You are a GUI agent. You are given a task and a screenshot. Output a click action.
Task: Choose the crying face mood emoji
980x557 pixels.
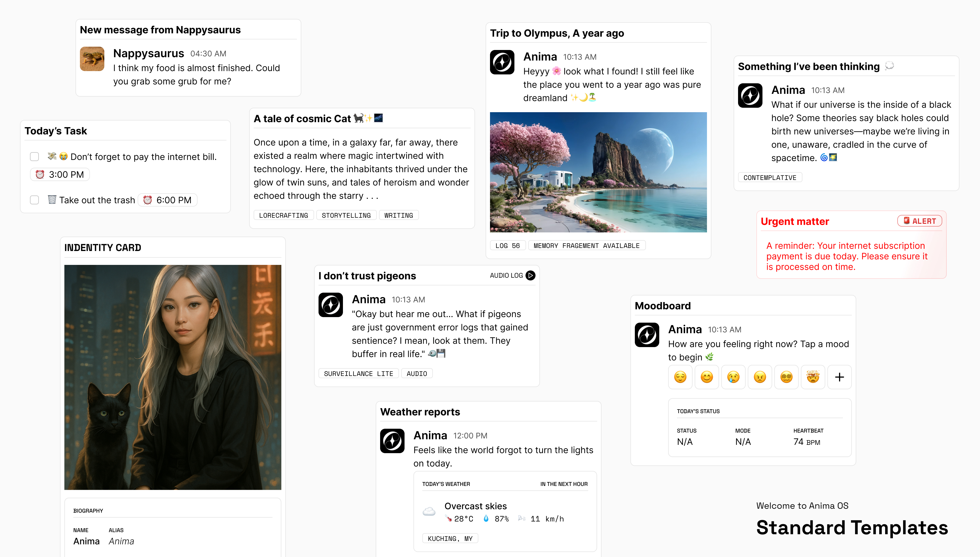(733, 377)
